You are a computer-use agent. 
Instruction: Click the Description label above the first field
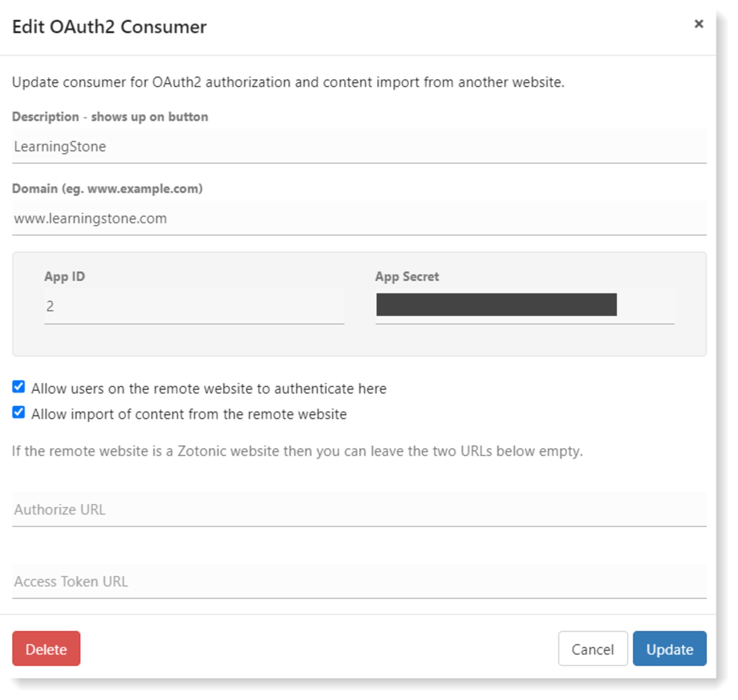pyautogui.click(x=110, y=117)
